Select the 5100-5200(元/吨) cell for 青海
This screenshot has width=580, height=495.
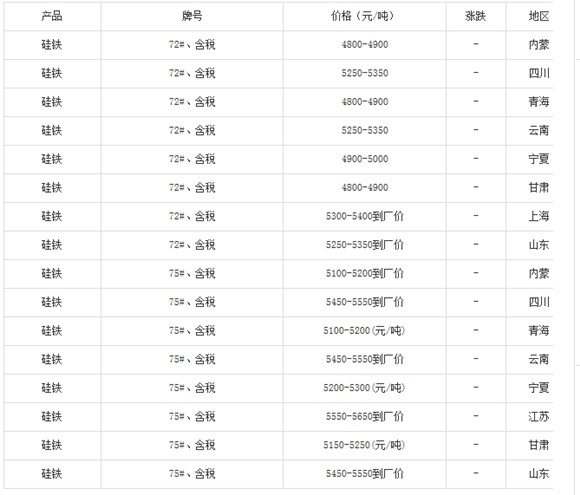click(x=364, y=331)
